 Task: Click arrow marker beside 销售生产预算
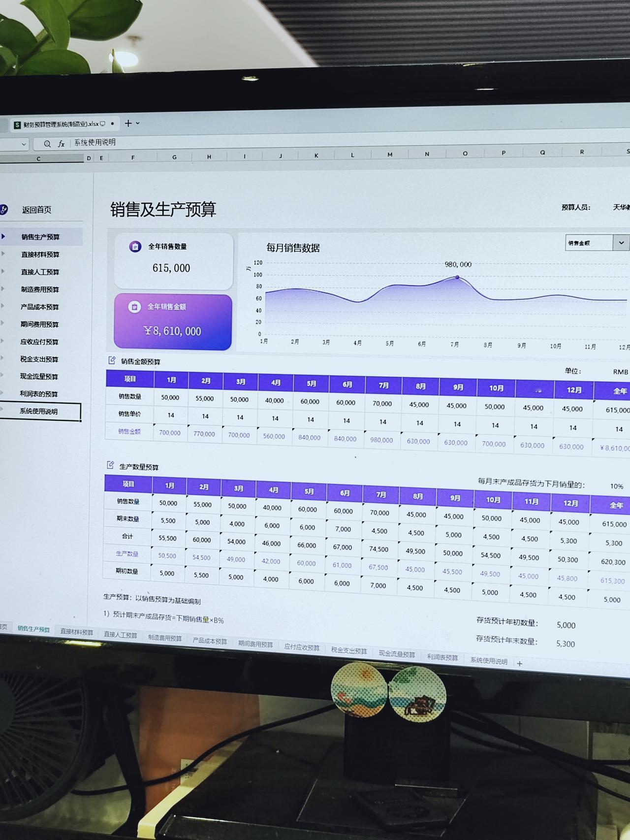tap(3, 236)
